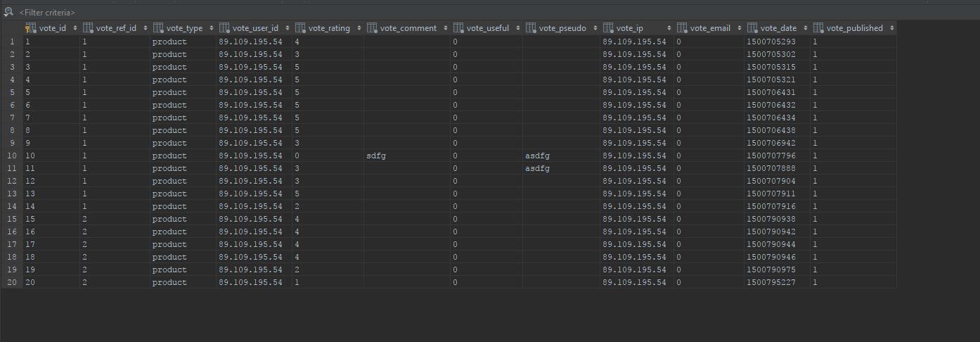The width and height of the screenshot is (980, 342).
Task: Click 'asdfg' vote_pseudo cell in row 11
Action: tap(561, 168)
